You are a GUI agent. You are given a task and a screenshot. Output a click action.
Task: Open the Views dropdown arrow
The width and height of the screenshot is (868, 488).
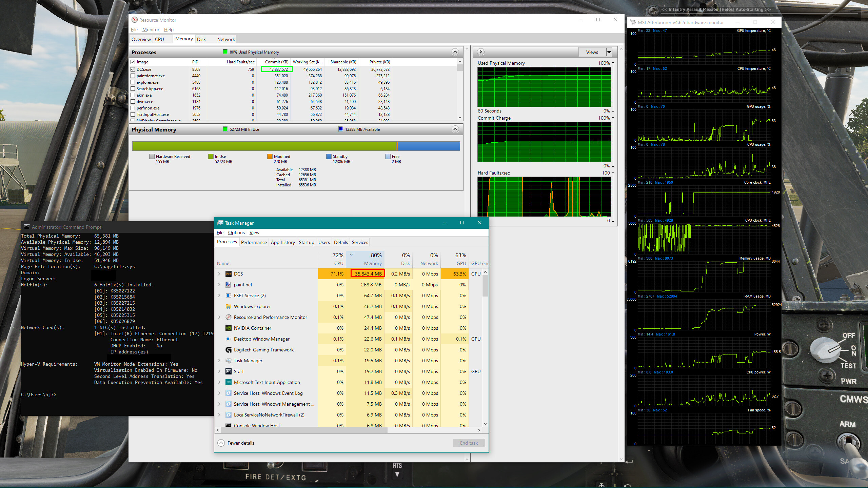point(609,52)
